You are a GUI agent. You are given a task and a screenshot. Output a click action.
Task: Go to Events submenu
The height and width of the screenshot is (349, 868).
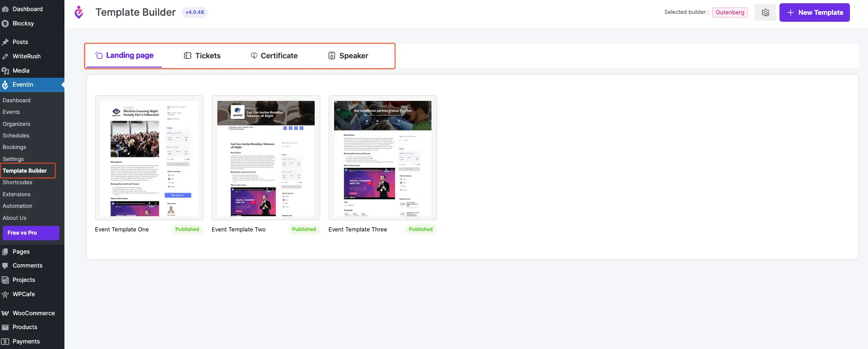pyautogui.click(x=11, y=112)
